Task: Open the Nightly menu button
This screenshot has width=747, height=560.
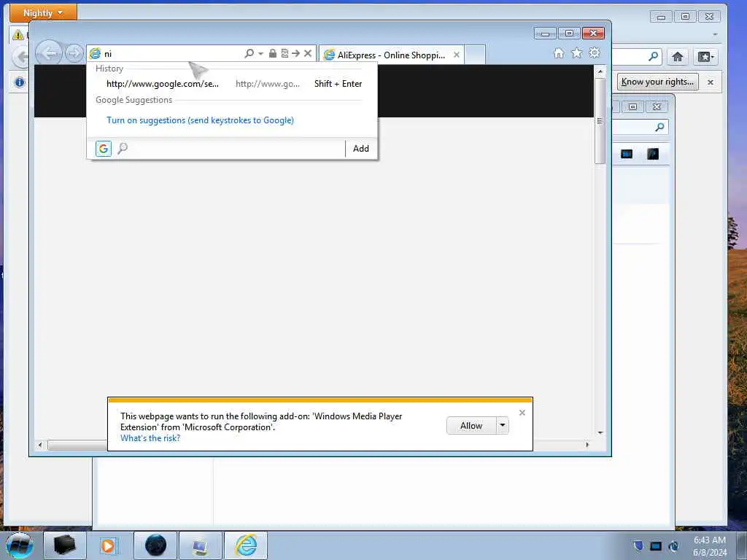Action: [x=43, y=13]
